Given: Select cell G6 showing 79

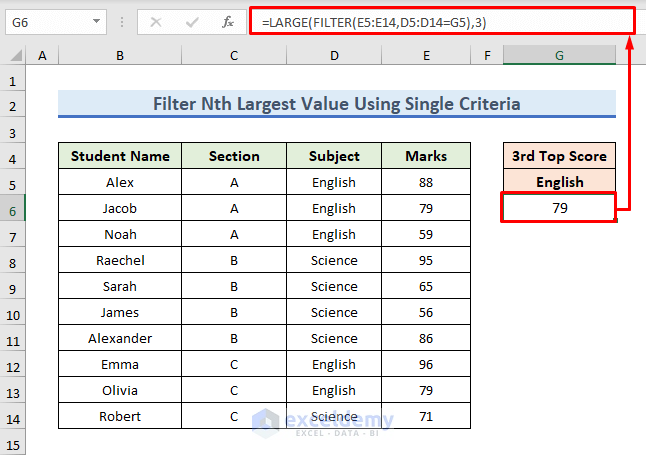Looking at the screenshot, I should point(559,208).
